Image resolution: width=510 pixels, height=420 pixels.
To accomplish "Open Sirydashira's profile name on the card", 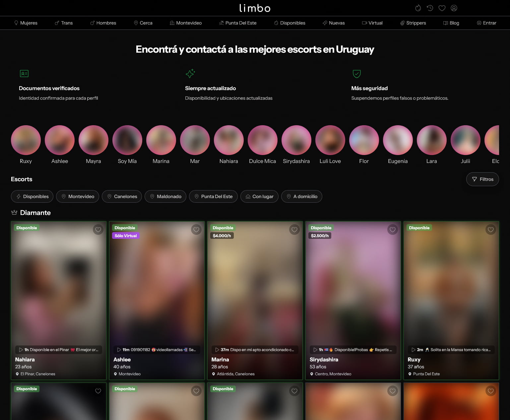I will coord(324,359).
